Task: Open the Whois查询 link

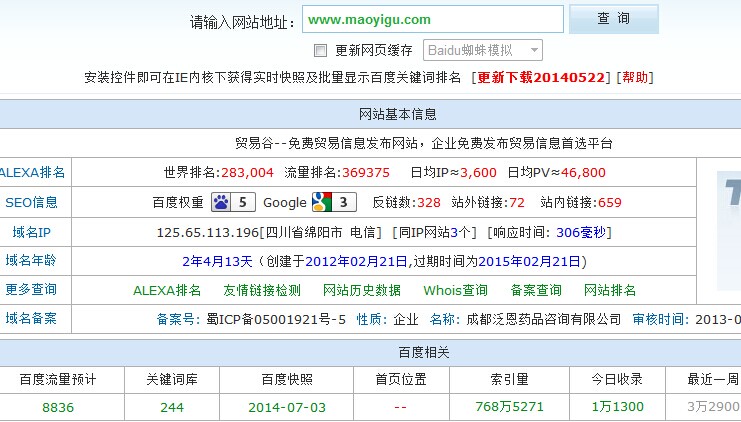Action: (456, 290)
